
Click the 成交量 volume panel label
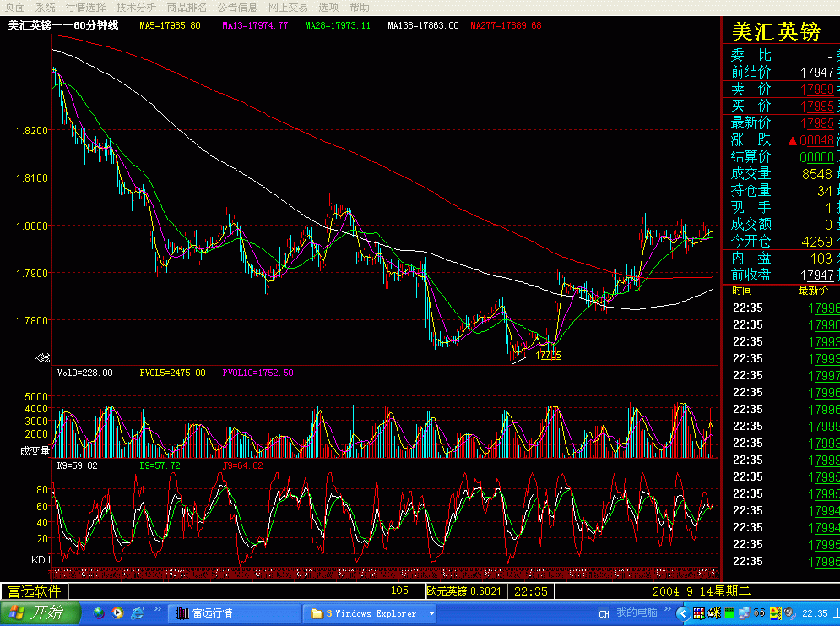(x=35, y=451)
